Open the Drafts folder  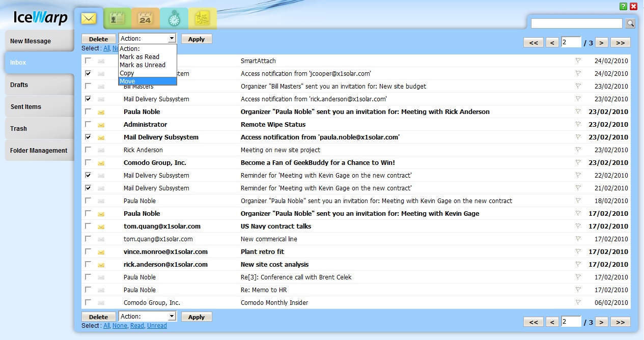[39, 84]
